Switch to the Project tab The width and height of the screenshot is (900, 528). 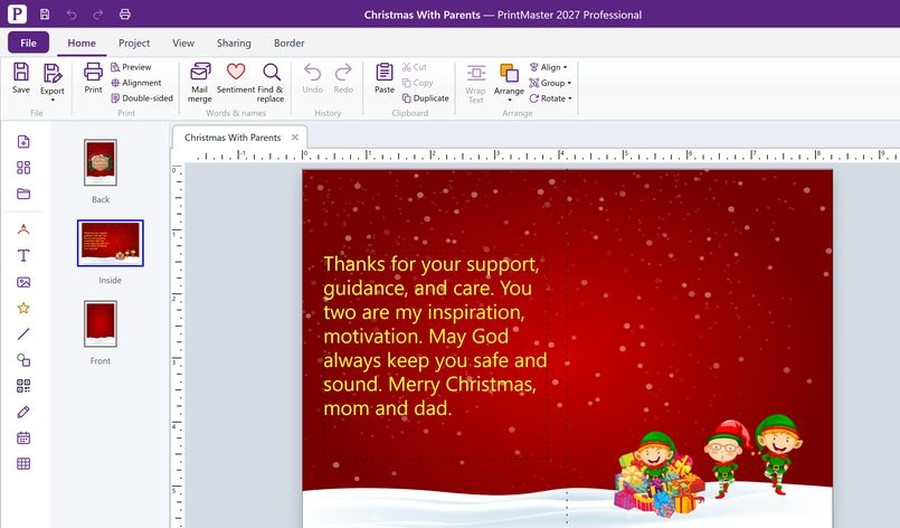point(134,43)
